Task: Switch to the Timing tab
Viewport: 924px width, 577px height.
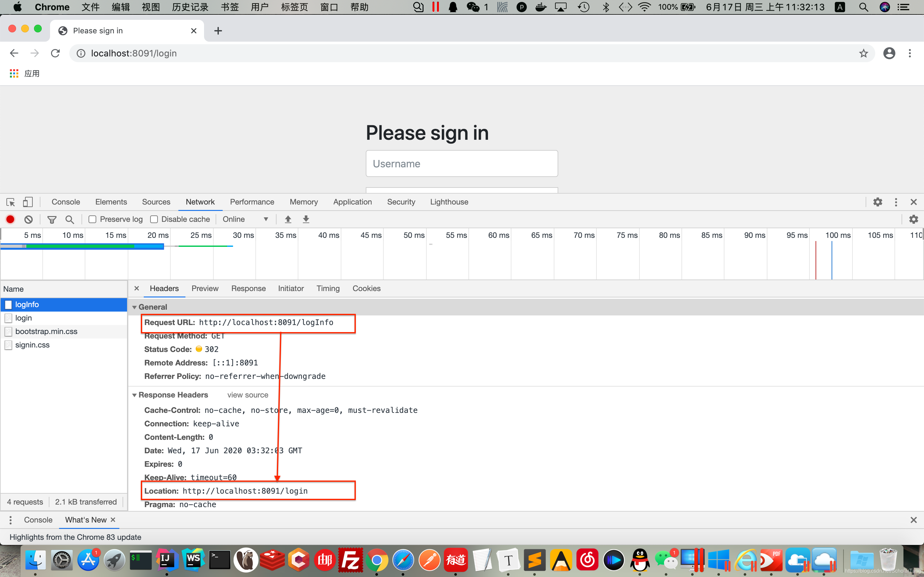Action: (x=327, y=288)
